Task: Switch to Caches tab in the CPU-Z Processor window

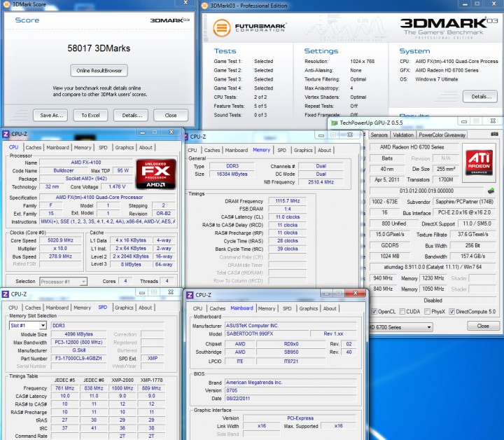Action: [x=34, y=147]
